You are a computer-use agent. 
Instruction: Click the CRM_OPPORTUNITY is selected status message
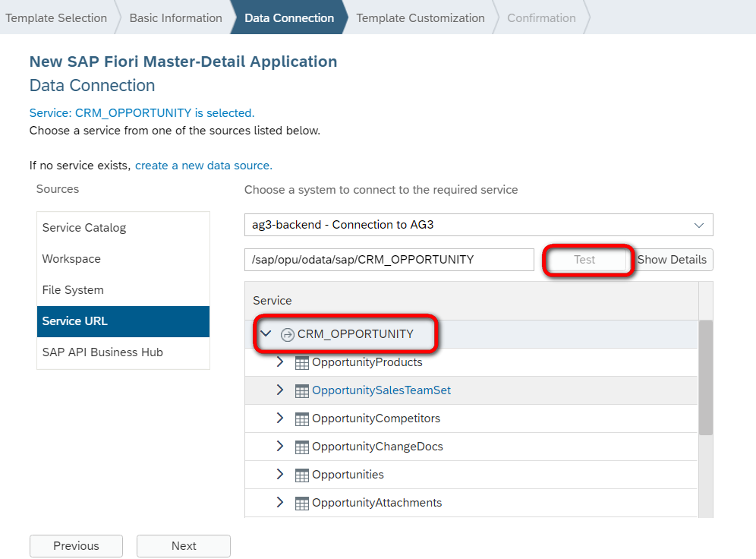142,113
